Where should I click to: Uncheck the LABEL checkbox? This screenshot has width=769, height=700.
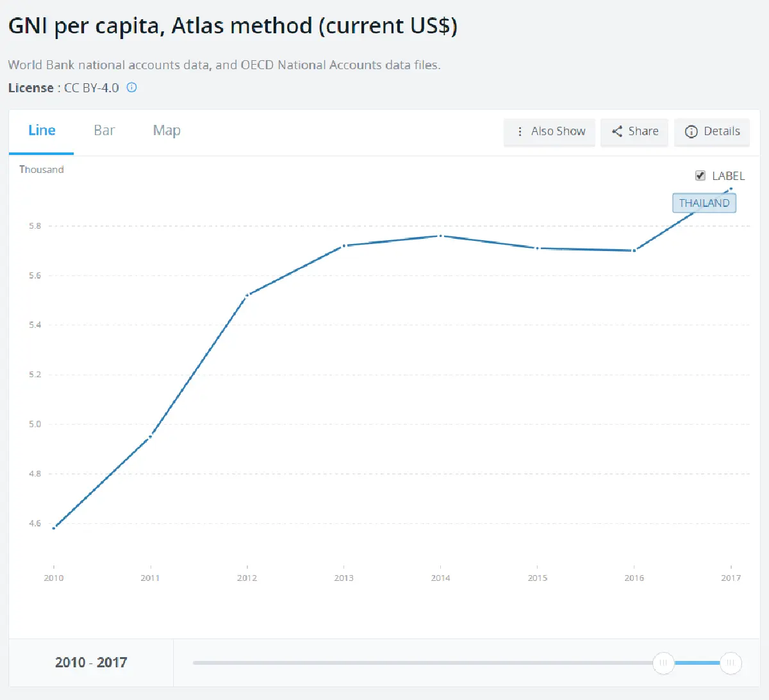[700, 175]
